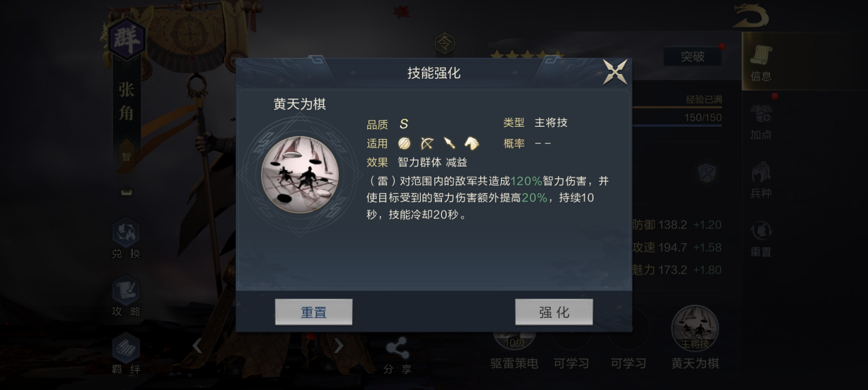
Task: Click the 强化 button
Action: [x=554, y=312]
